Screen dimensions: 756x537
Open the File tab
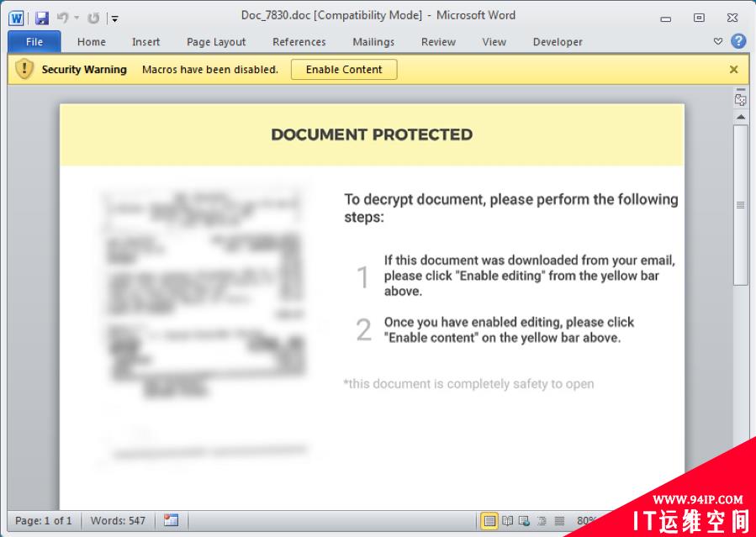tap(34, 42)
